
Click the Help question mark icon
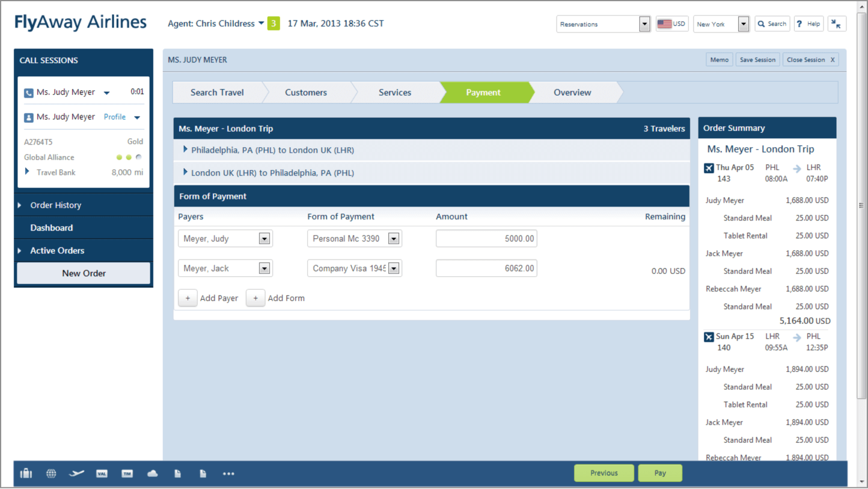tap(808, 23)
